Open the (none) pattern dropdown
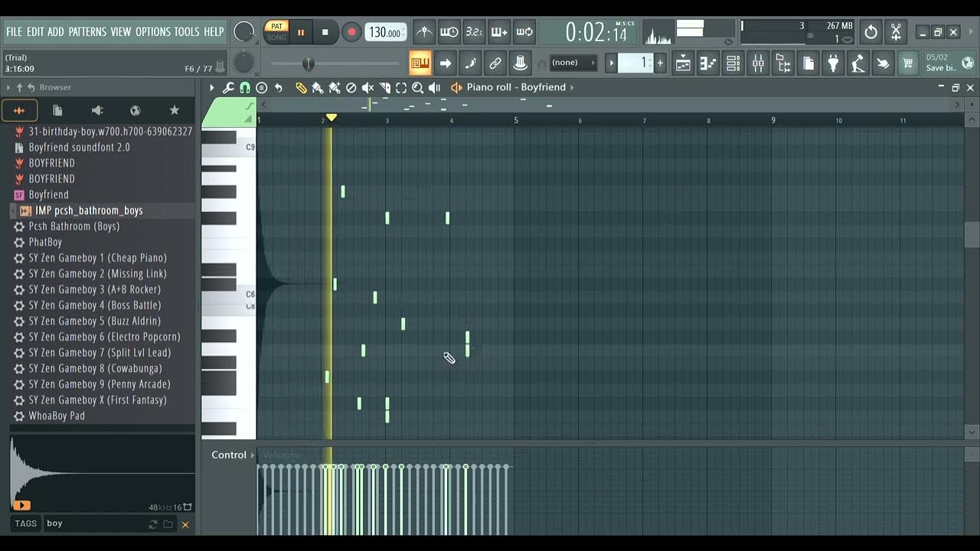Image resolution: width=980 pixels, height=551 pixels. [x=573, y=63]
